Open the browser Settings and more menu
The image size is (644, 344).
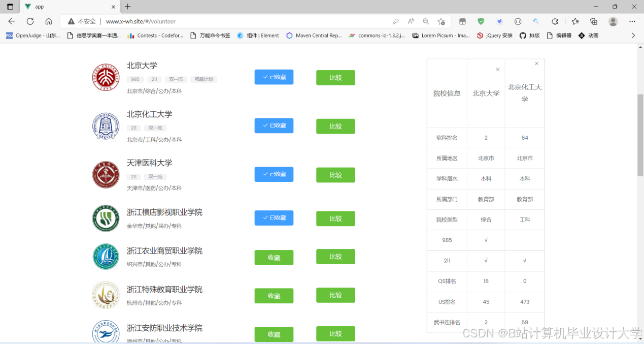pyautogui.click(x=632, y=21)
